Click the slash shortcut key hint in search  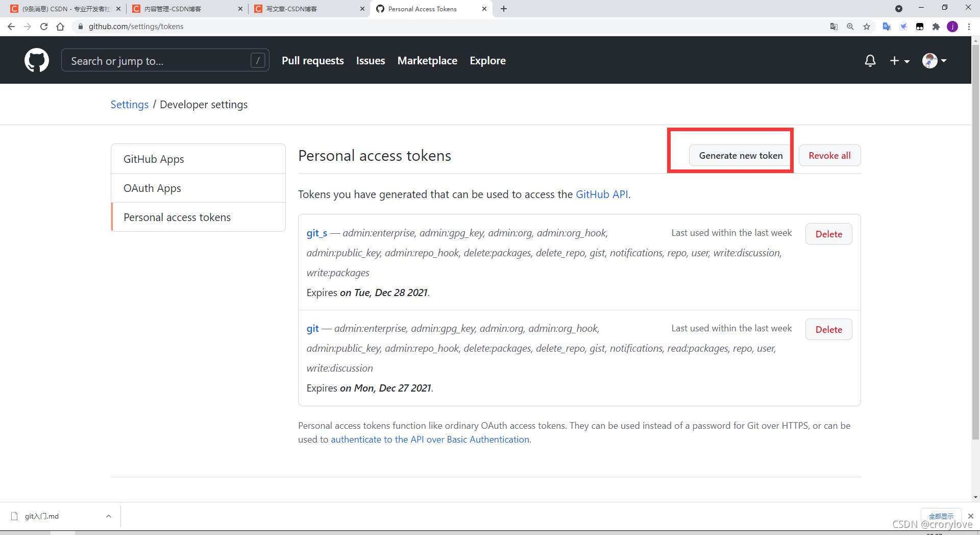(258, 61)
